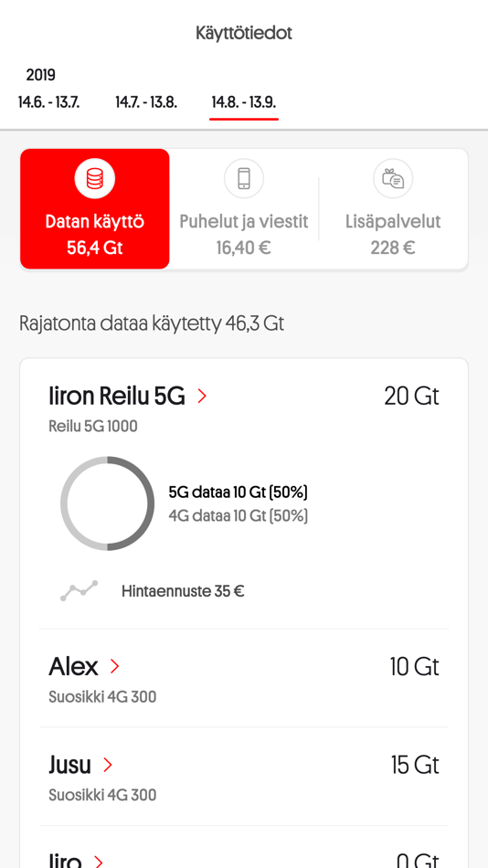This screenshot has width=488, height=868.
Task: Click the 5G/4G data donut chart
Action: [x=108, y=503]
